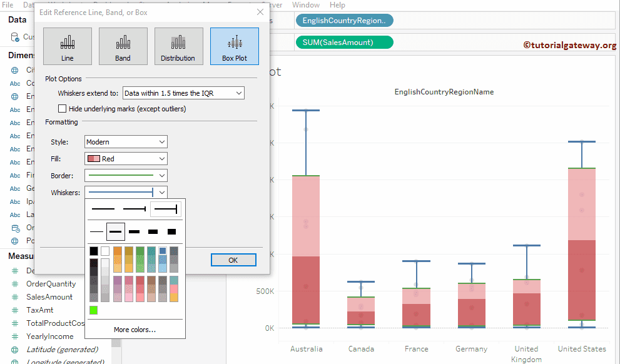Click the number icon beside SalesAmount measure

pyautogui.click(x=15, y=296)
